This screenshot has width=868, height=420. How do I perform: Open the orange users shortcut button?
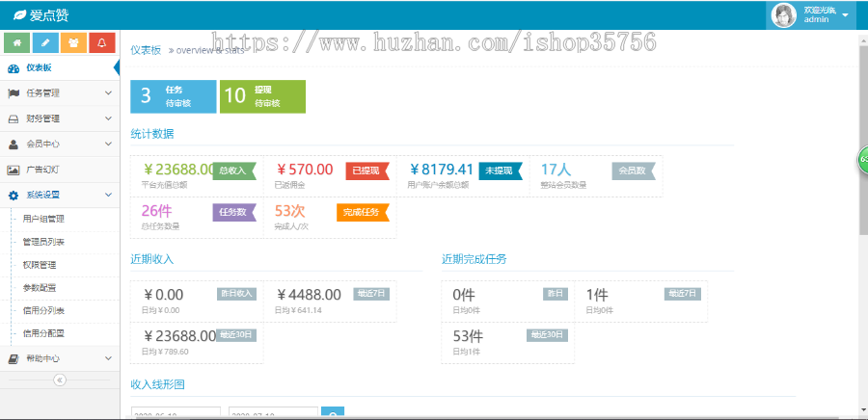click(x=73, y=43)
